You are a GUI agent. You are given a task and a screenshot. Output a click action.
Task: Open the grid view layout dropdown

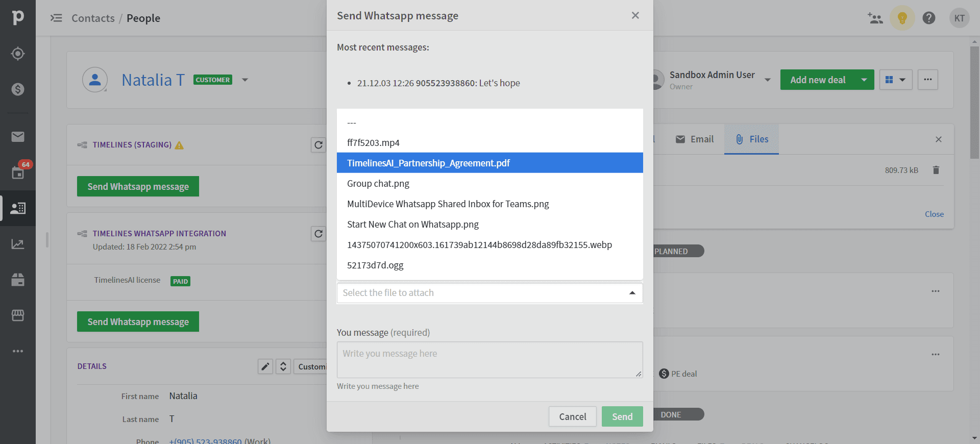click(896, 80)
